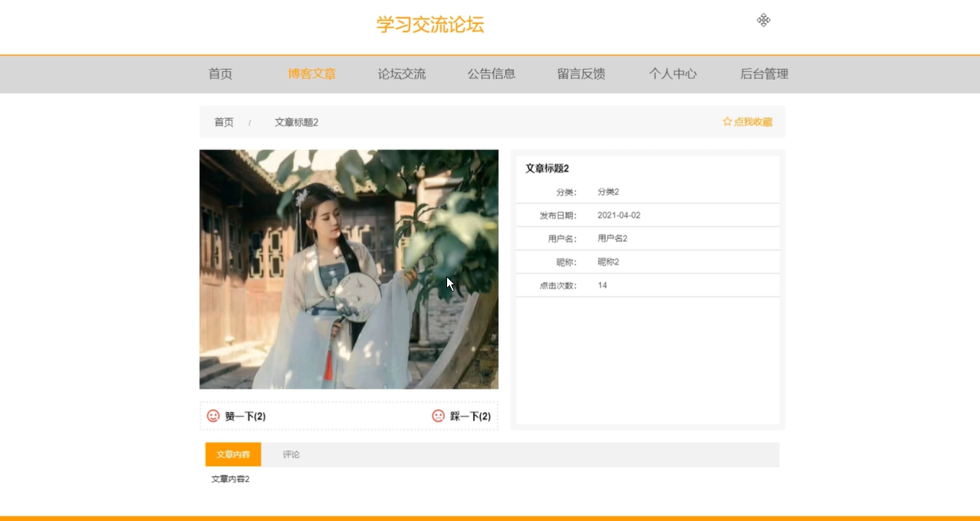Image resolution: width=980 pixels, height=521 pixels.
Task: Click the nickname value 昵称2
Action: click(x=609, y=262)
